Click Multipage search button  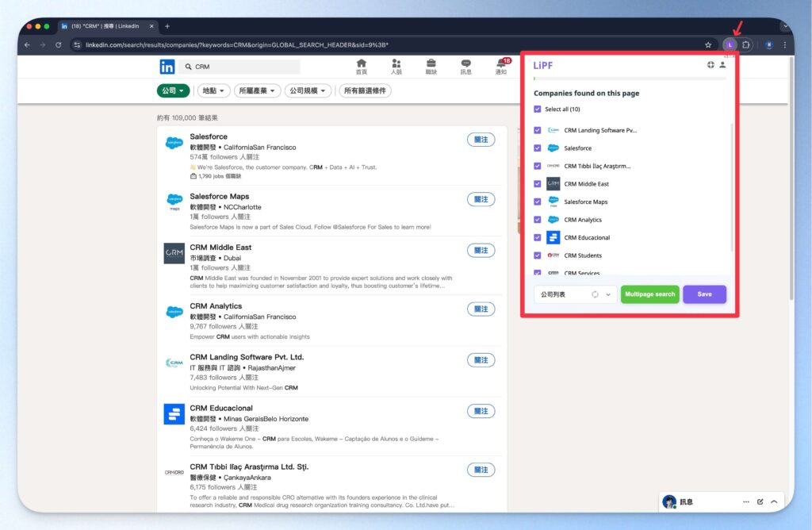click(650, 294)
